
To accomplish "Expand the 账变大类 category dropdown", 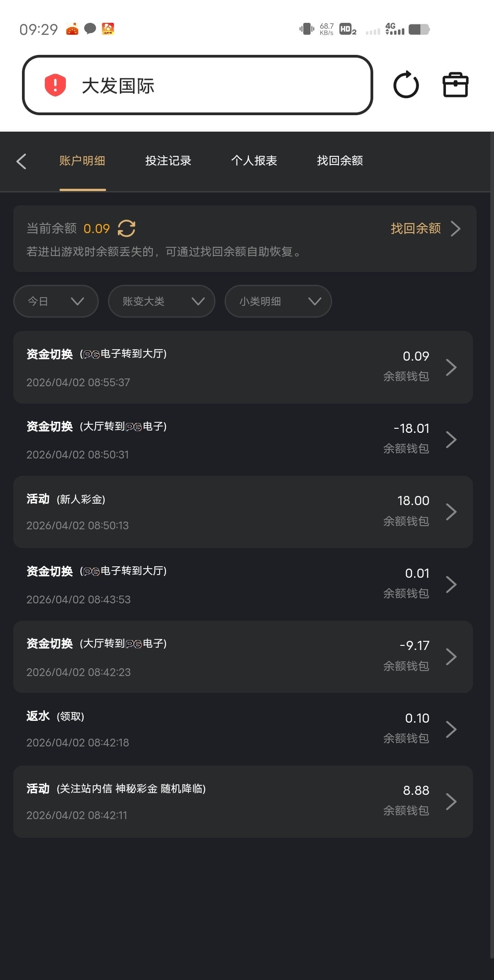I will (161, 301).
